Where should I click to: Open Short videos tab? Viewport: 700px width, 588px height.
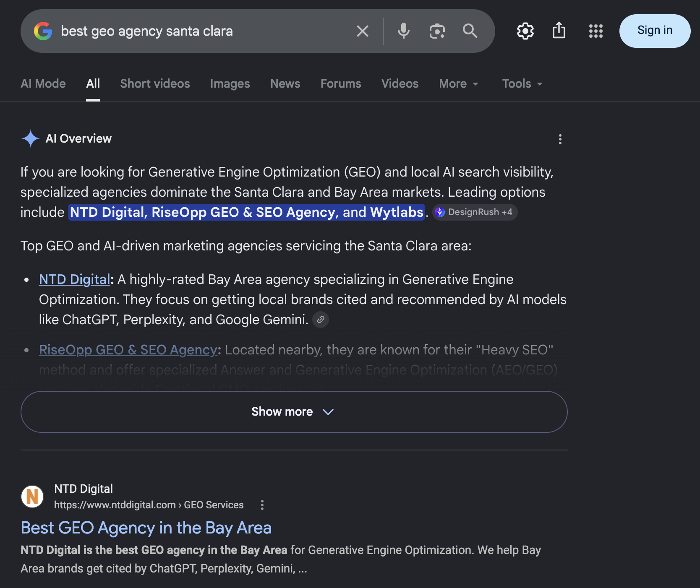coord(155,84)
